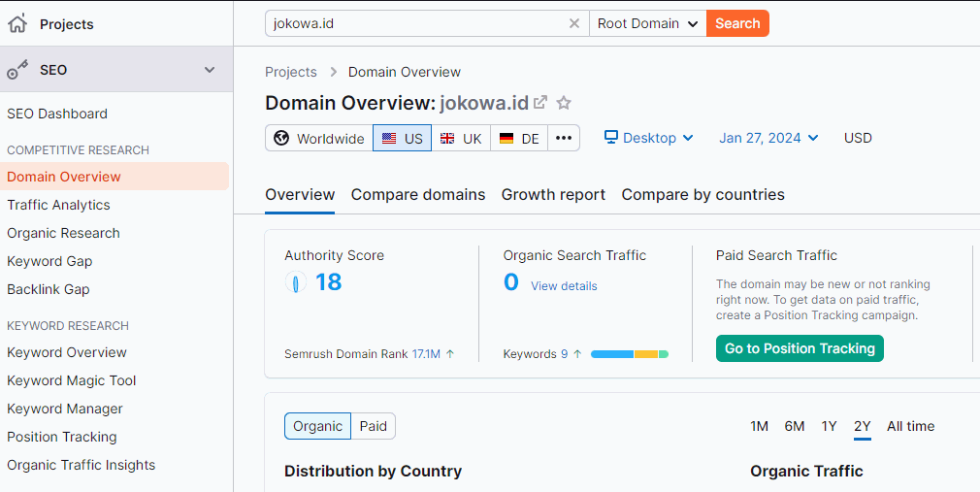Image resolution: width=980 pixels, height=492 pixels.
Task: Click the Distribution by Country heading
Action: [374, 471]
